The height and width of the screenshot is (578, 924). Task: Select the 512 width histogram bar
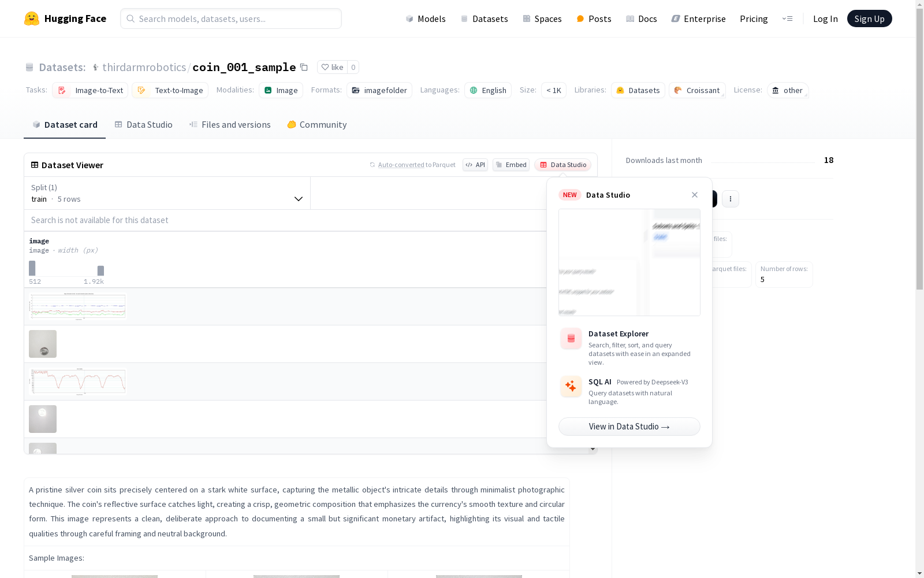(x=32, y=268)
